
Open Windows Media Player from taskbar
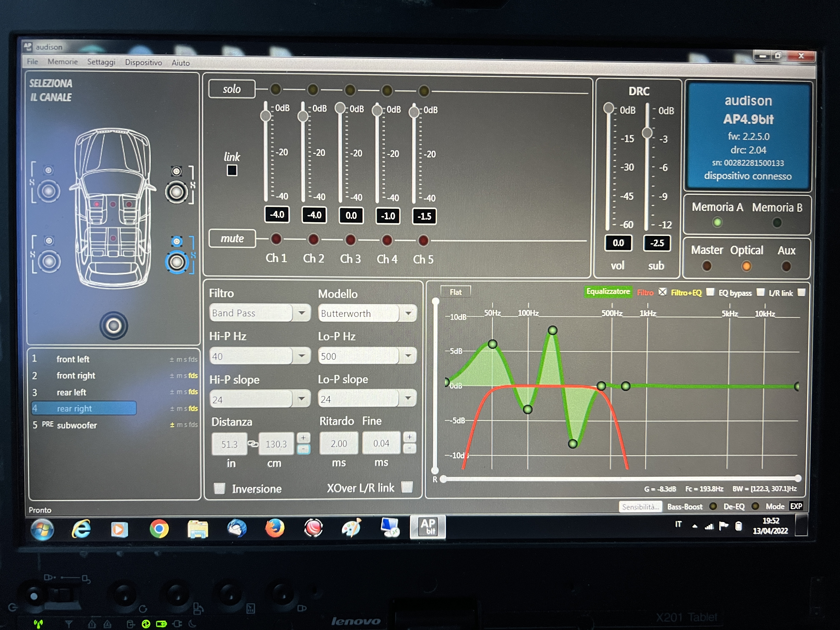(x=119, y=529)
